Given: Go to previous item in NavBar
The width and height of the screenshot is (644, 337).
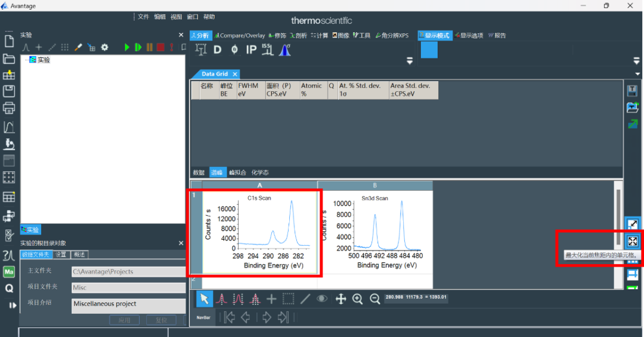Looking at the screenshot, I should (246, 317).
